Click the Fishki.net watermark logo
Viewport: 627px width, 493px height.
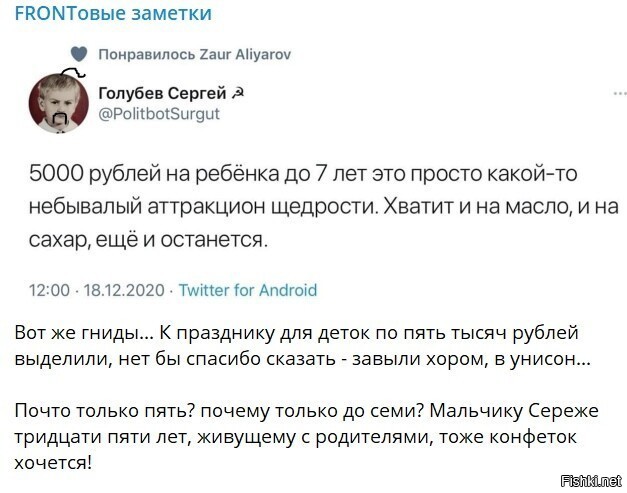[592, 481]
